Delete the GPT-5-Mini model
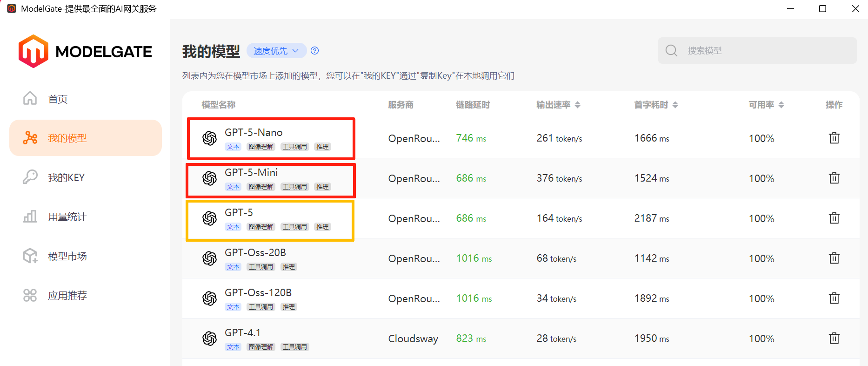The width and height of the screenshot is (868, 366). (834, 178)
